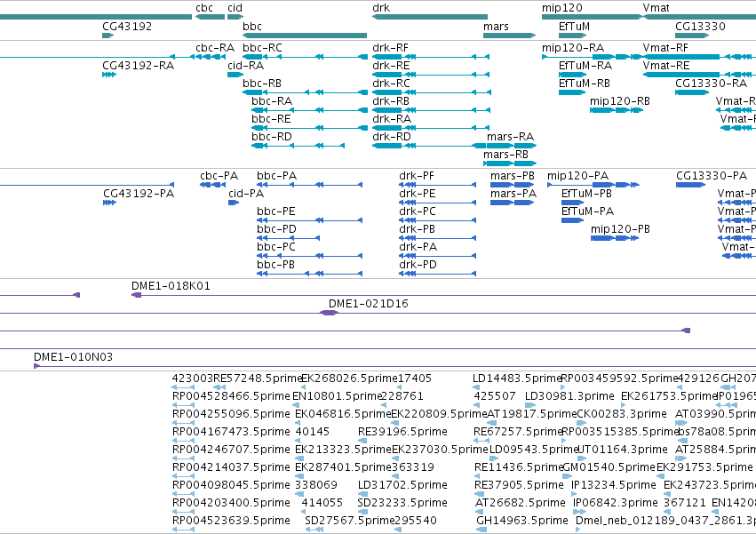756x534 pixels.
Task: Select the mars-RA transcript glyph
Action: click(x=511, y=147)
